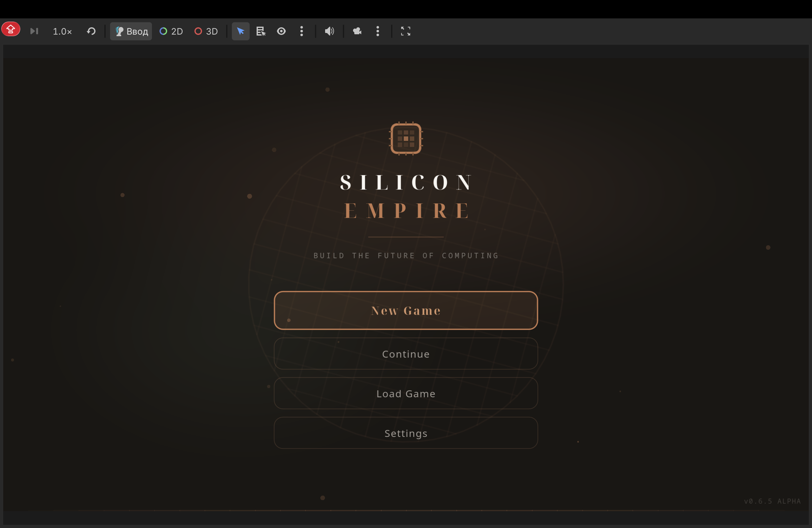Open the 1.0× game speed dropdown
Screen dimensions: 812x528
[62, 31]
